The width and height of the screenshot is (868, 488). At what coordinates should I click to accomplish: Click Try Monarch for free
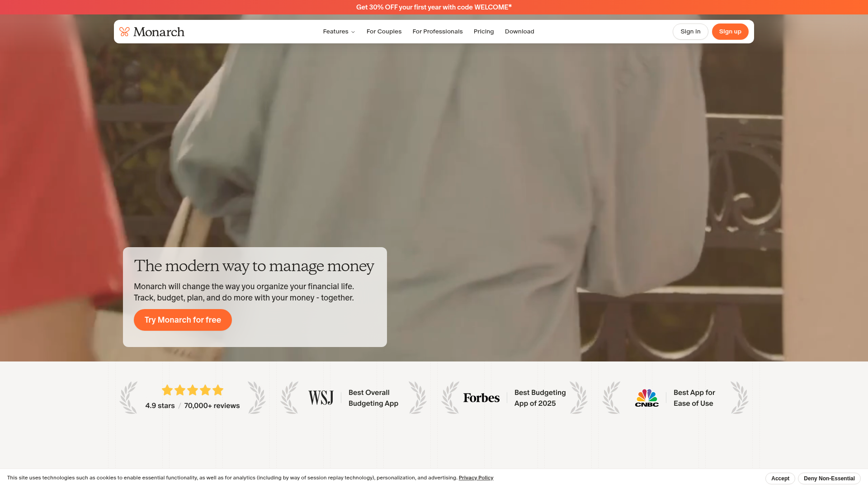click(x=183, y=319)
